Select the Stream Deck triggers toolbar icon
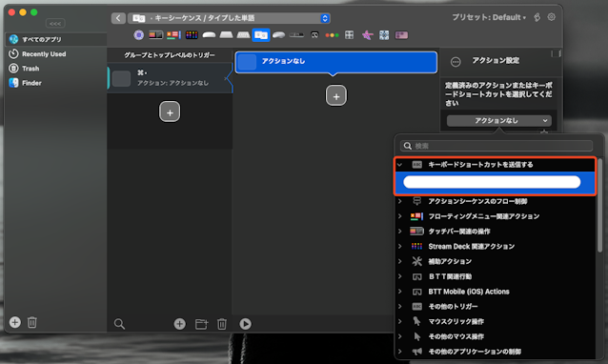 click(192, 35)
